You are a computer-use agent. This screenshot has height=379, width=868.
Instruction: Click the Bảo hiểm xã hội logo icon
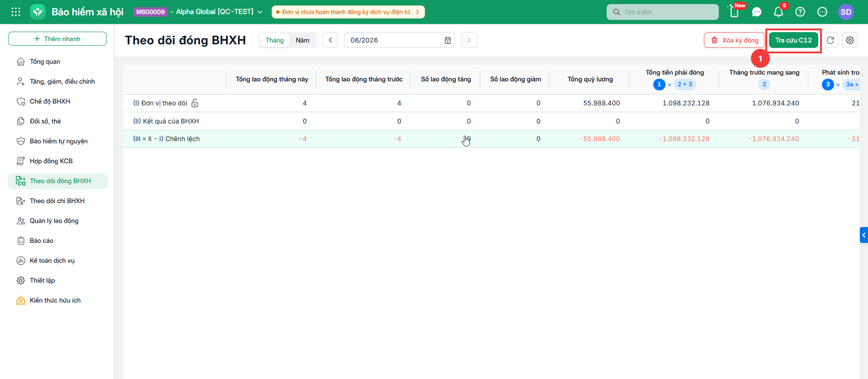(38, 12)
